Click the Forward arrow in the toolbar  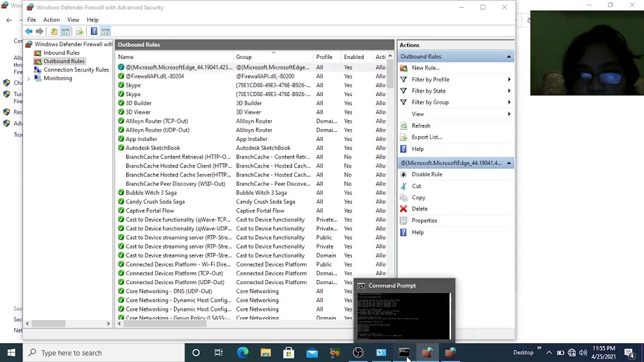(40, 31)
